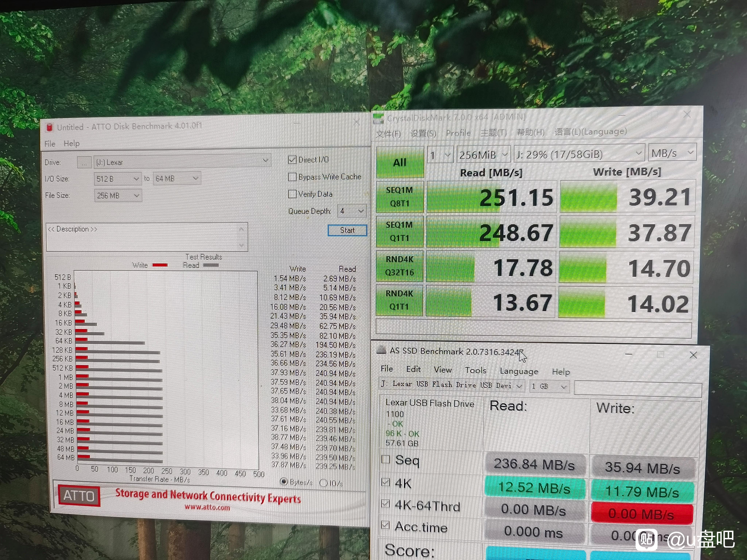The image size is (747, 560).
Task: Select the IO/s radio button in ATTO
Action: pyautogui.click(x=323, y=483)
